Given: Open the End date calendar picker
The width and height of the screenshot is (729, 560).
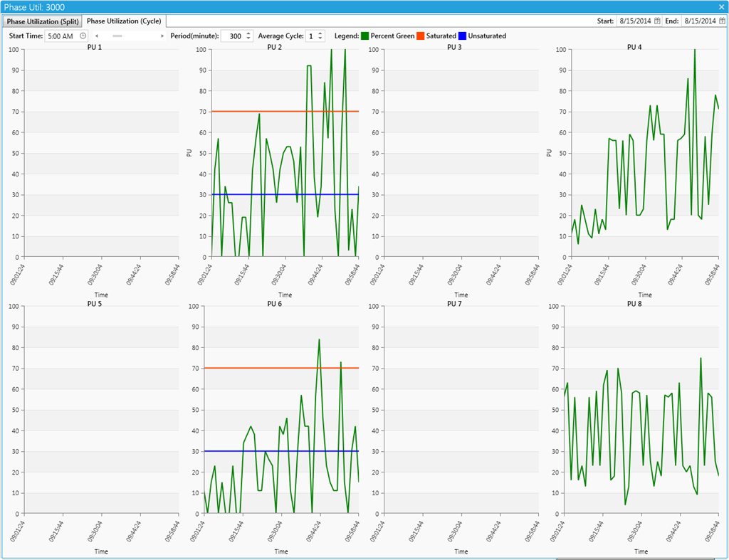Looking at the screenshot, I should click(722, 21).
